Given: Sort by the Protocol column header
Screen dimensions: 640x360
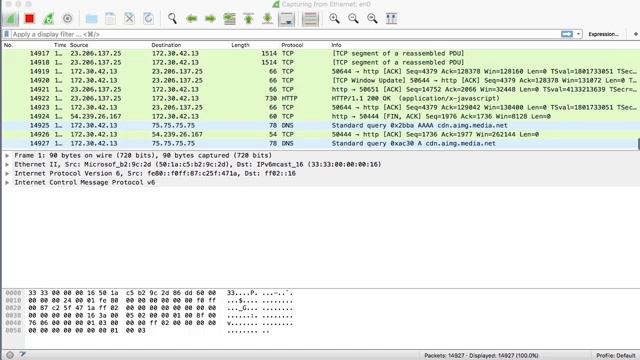Looking at the screenshot, I should tap(292, 45).
